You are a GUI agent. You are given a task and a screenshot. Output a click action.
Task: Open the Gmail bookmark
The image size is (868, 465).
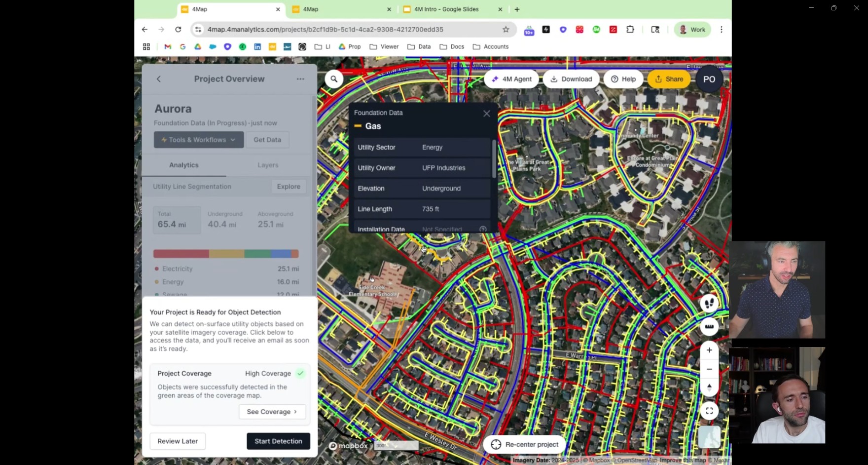[x=168, y=47]
